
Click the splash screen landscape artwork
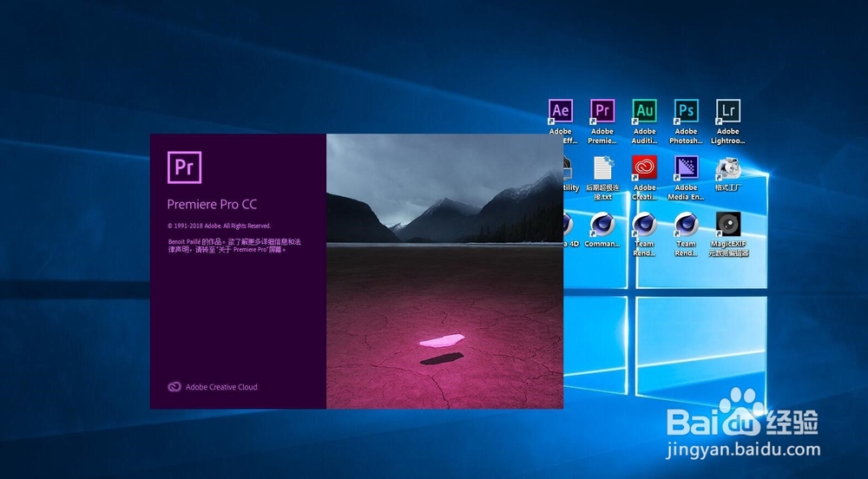click(x=444, y=271)
